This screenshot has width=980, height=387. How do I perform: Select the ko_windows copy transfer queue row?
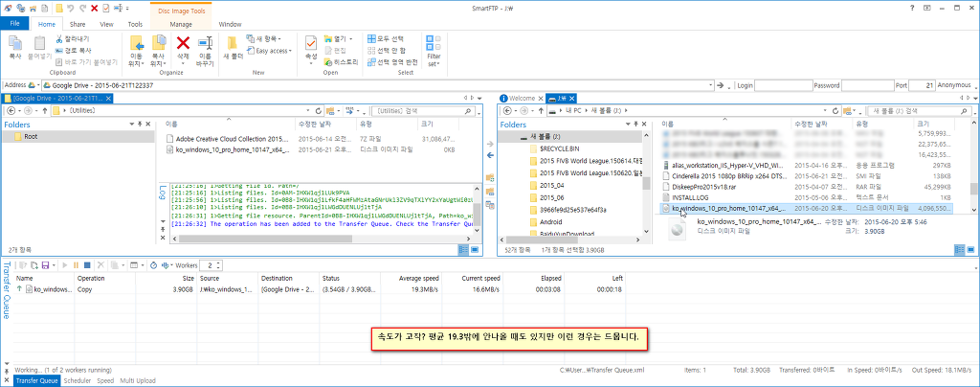click(319, 289)
